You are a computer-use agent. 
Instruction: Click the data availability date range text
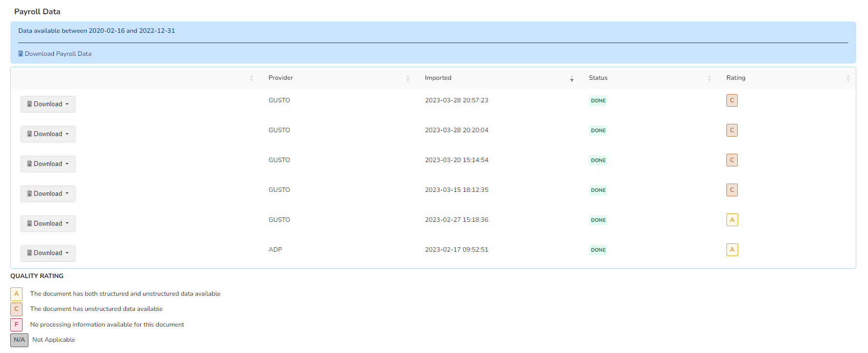click(x=96, y=31)
